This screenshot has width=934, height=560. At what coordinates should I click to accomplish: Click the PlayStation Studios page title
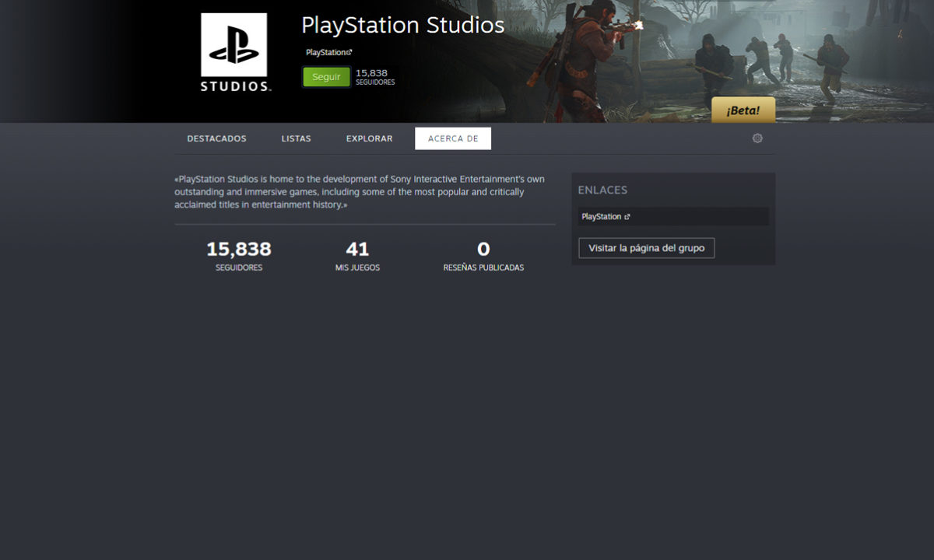[x=402, y=25]
